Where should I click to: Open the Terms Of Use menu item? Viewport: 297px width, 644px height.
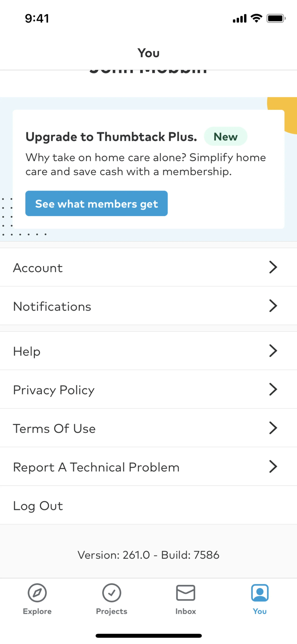point(54,428)
